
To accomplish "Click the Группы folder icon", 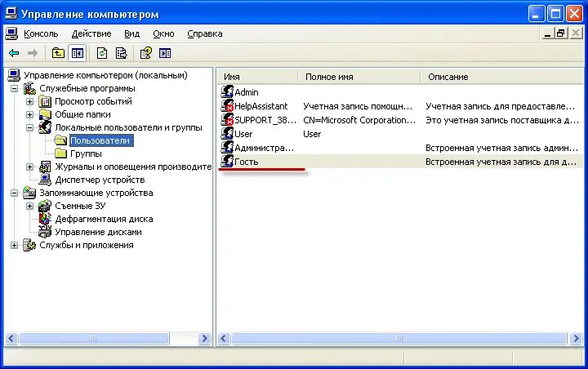I will pos(60,153).
